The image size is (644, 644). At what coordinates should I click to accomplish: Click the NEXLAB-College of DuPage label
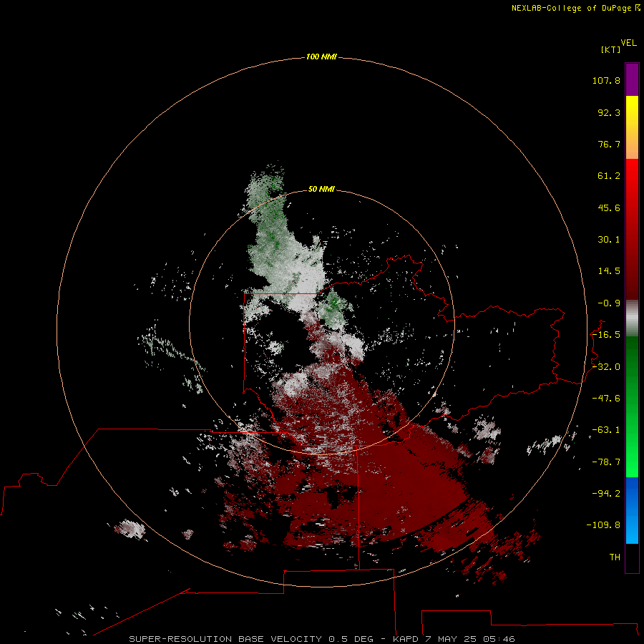(576, 8)
